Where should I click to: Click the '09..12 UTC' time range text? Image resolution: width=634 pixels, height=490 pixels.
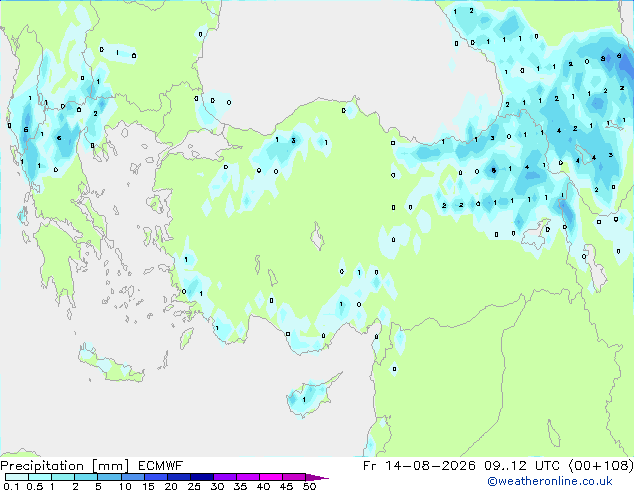tap(522, 466)
